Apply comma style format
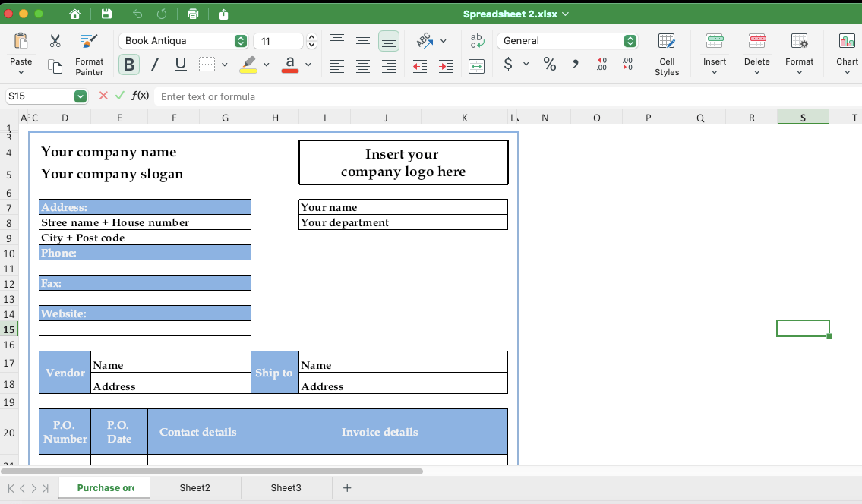862x504 pixels. 575,65
